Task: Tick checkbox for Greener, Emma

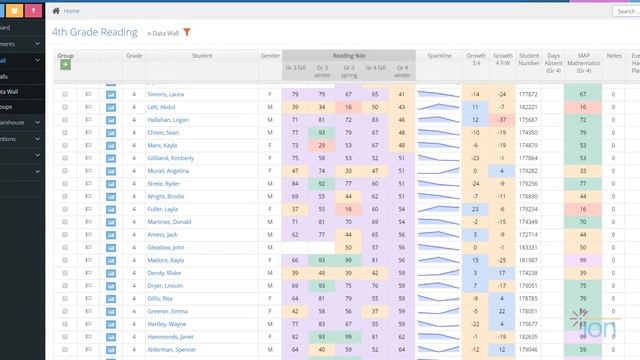Action: pyautogui.click(x=65, y=311)
